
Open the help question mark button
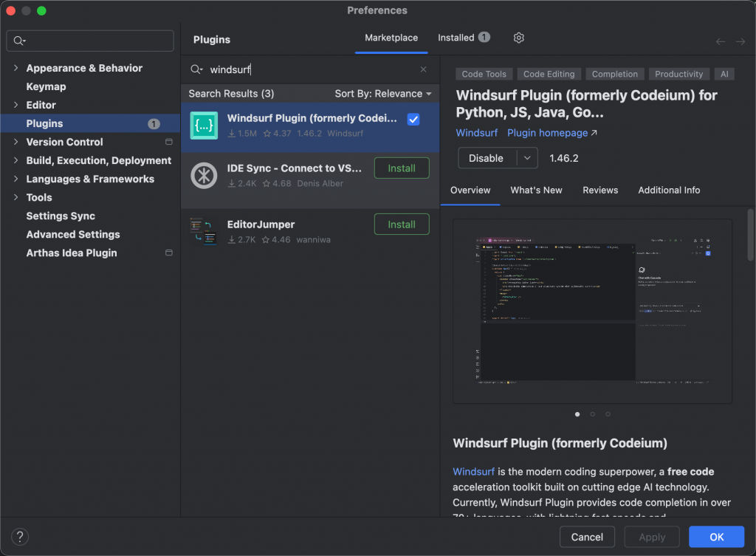(20, 537)
